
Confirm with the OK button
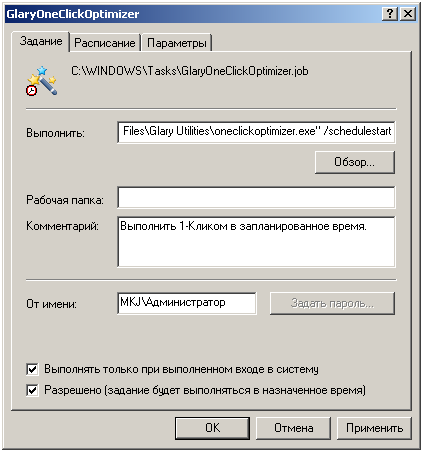point(212,428)
